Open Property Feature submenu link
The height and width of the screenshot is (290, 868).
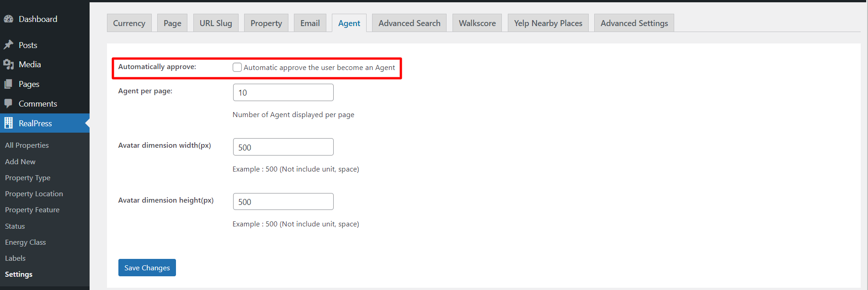coord(32,209)
